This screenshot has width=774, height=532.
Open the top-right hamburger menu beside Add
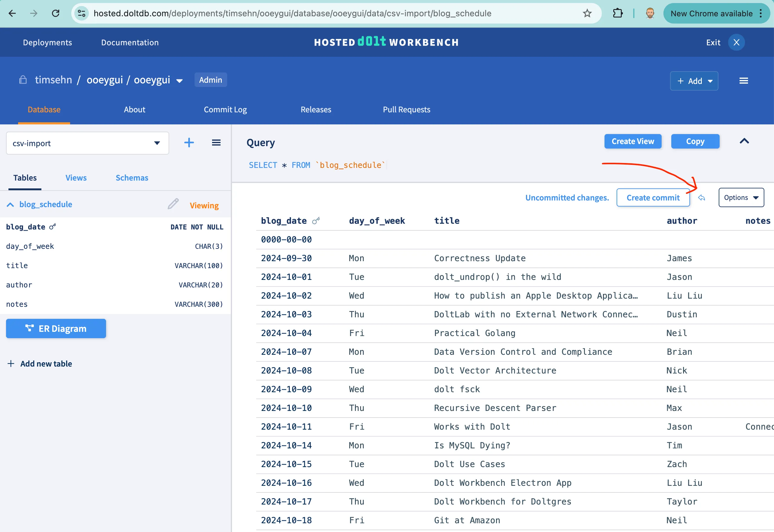(743, 81)
